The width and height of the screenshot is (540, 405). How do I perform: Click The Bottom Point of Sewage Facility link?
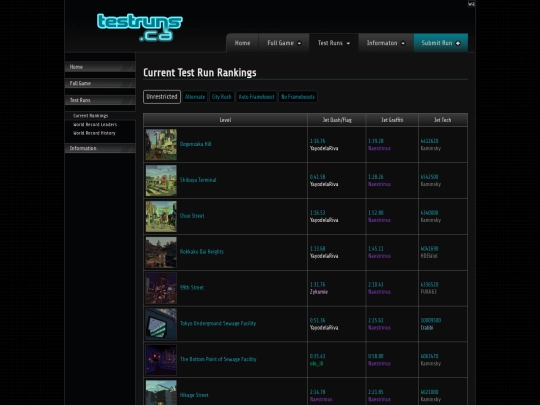(x=218, y=359)
